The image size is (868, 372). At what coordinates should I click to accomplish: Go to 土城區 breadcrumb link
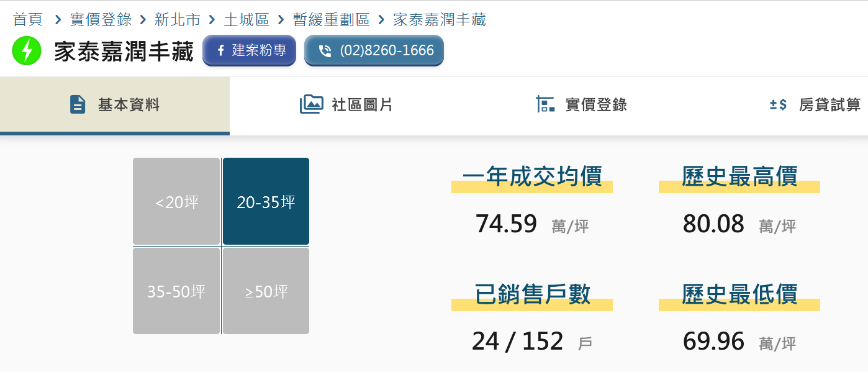pos(246,20)
